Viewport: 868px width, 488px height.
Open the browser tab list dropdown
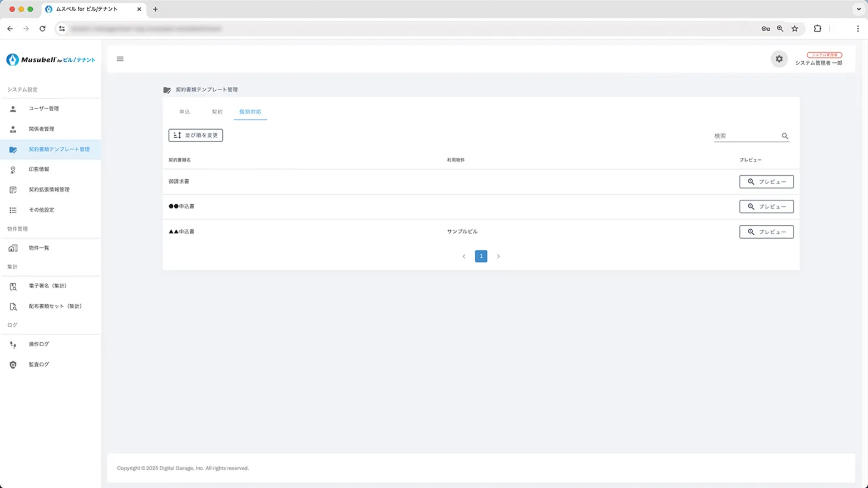pos(859,9)
